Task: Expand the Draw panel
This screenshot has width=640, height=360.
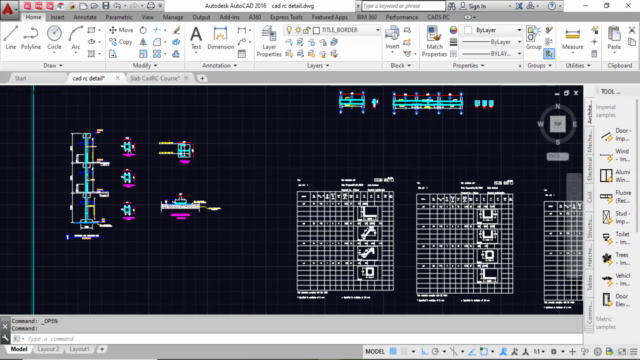Action: click(x=53, y=65)
